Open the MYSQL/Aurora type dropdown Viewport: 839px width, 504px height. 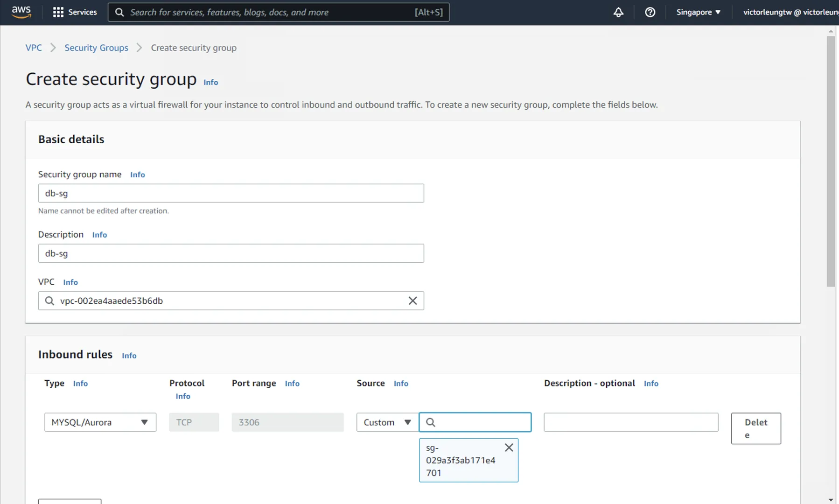click(100, 422)
